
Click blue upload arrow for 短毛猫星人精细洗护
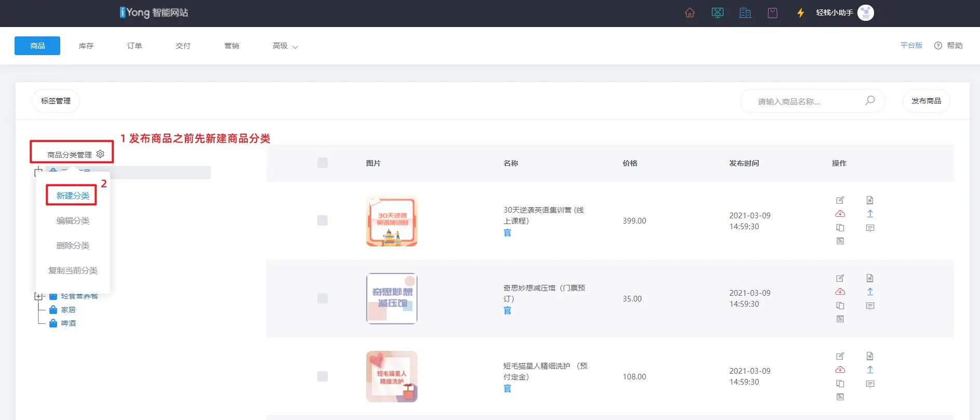click(870, 370)
